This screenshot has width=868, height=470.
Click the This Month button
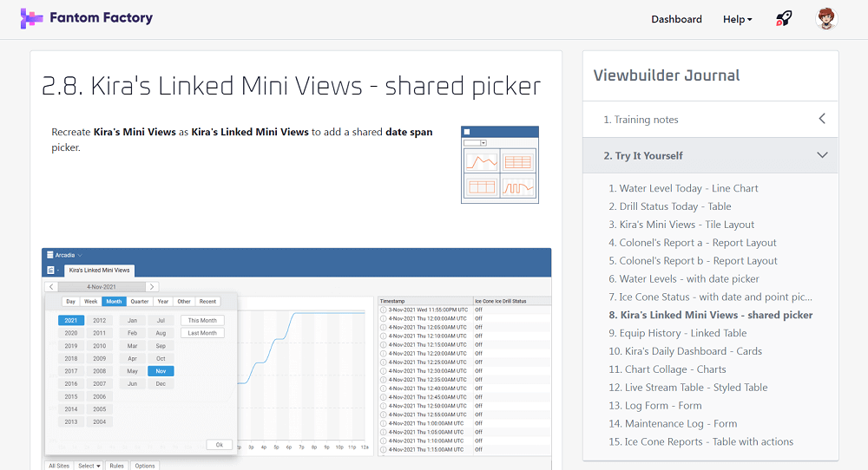(202, 321)
